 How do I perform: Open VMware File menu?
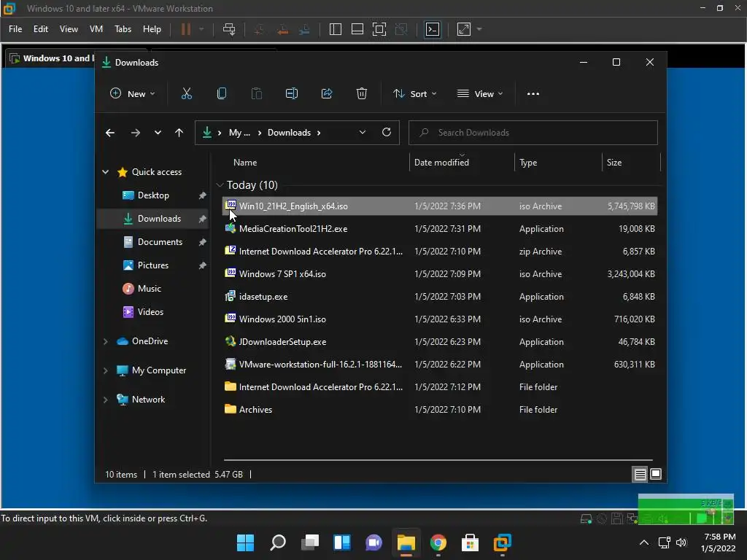coord(15,29)
